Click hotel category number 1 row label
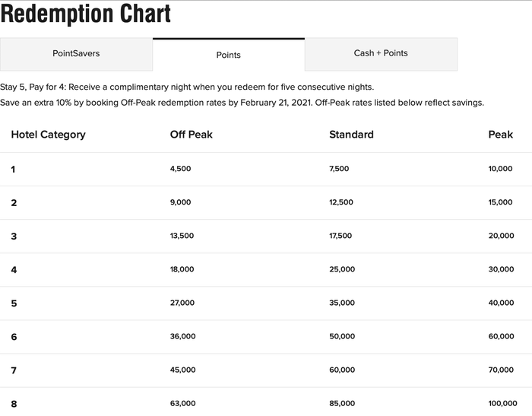The height and width of the screenshot is (416, 532). 13,169
